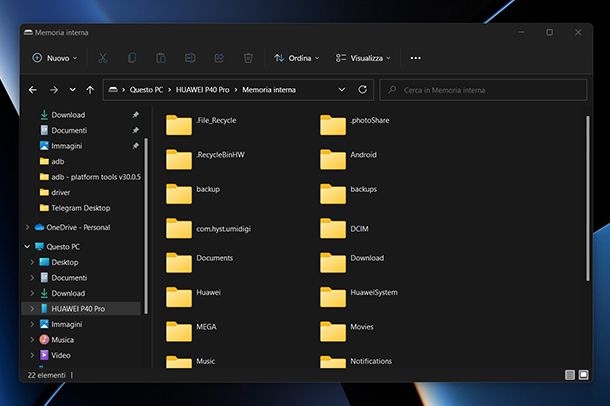Collapse the Questo PC tree node
The image size is (610, 406).
tap(27, 247)
